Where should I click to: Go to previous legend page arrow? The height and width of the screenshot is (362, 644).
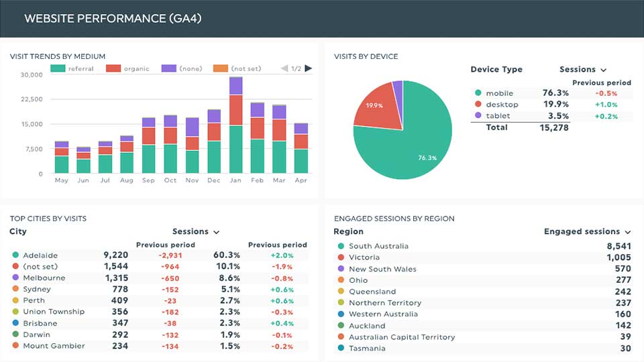click(284, 68)
